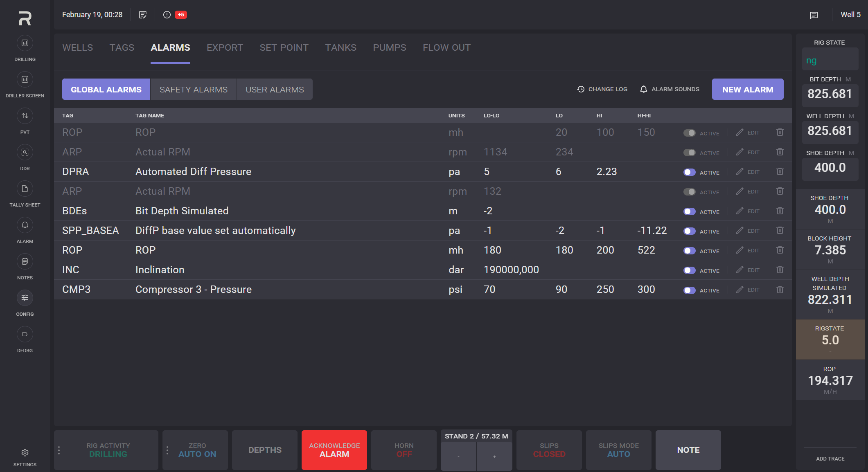868x472 pixels.
Task: Switch to the Set Point tab
Action: [x=284, y=48]
